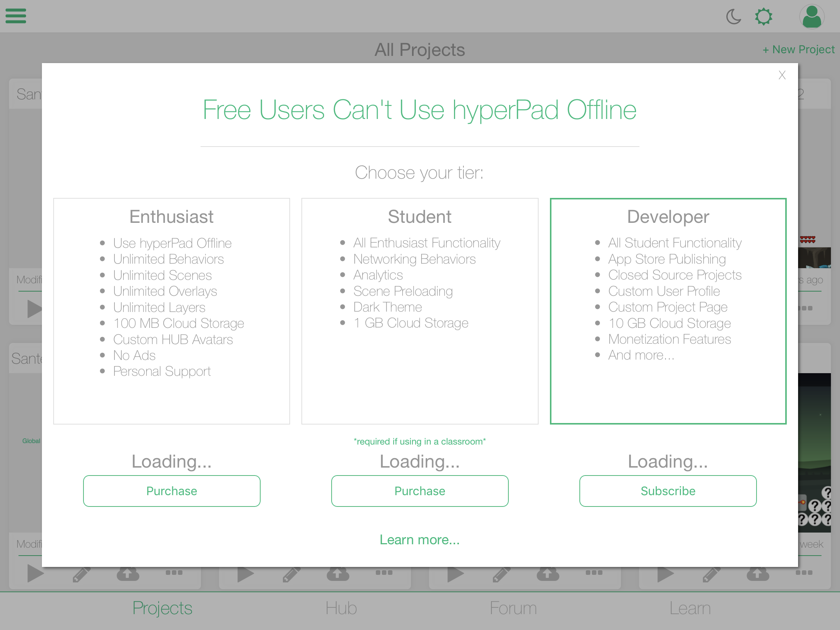Screen dimensions: 840x630
Task: Open more options on bottom-right project
Action: click(x=803, y=573)
